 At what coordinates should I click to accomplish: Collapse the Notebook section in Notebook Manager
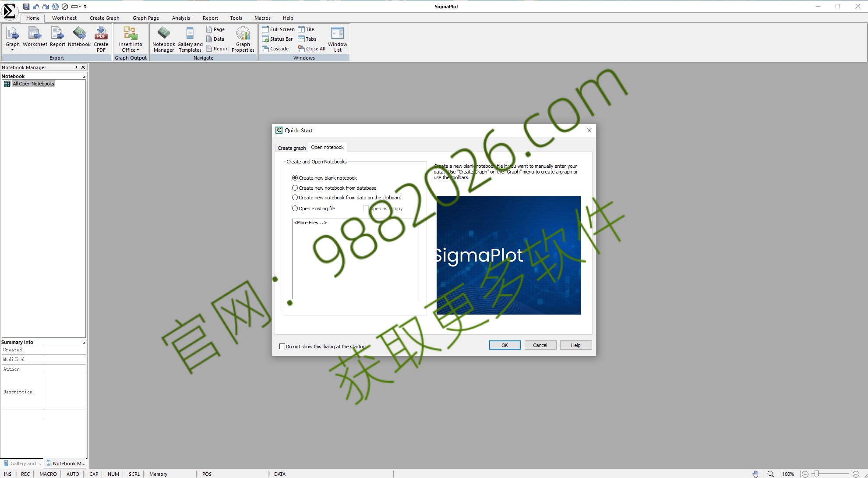[x=84, y=77]
